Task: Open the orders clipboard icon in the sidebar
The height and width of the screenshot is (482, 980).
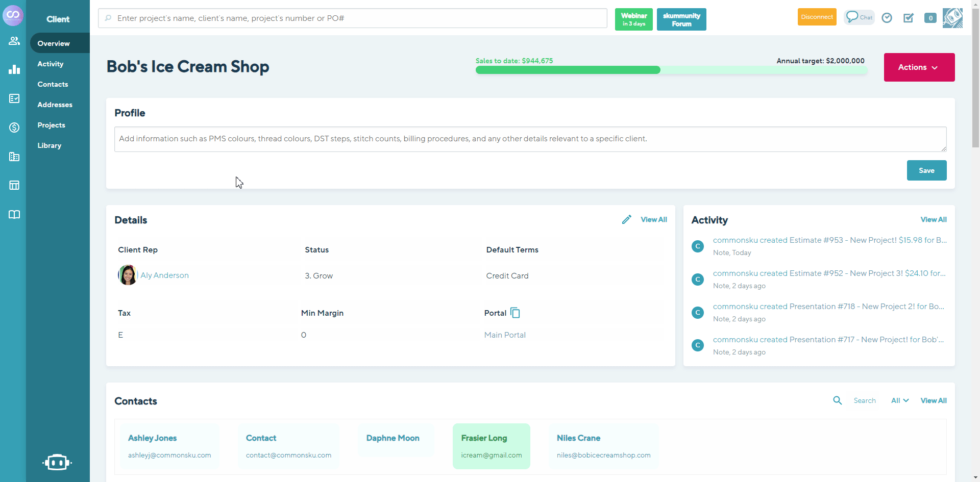Action: [x=14, y=98]
